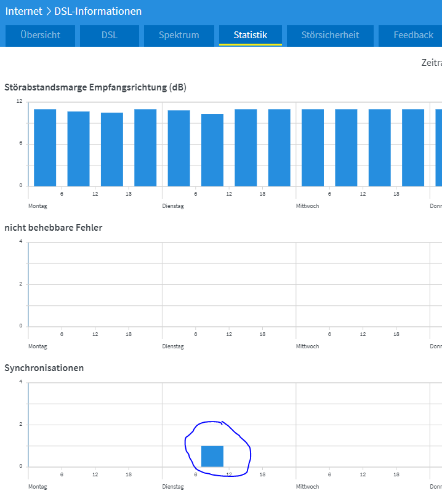Click the active Statistik tab
Image resolution: width=442 pixels, height=504 pixels.
[250, 35]
